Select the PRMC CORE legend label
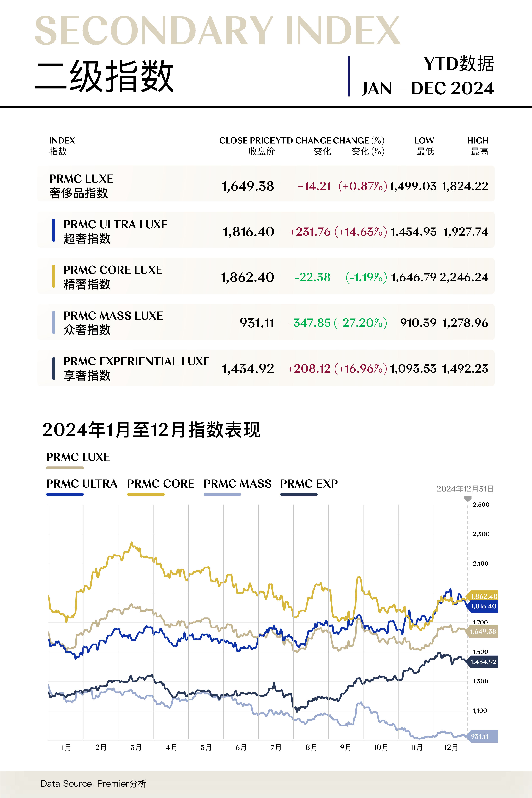The height and width of the screenshot is (798, 532). [x=161, y=483]
